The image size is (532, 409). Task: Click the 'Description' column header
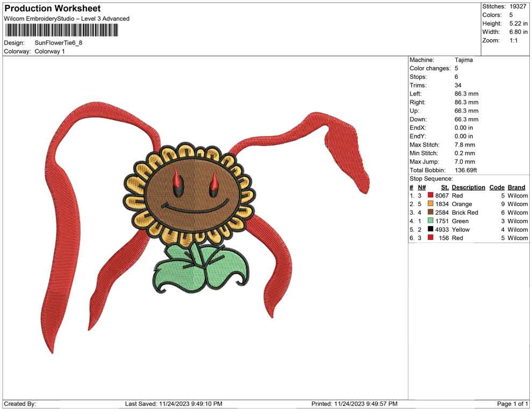[x=468, y=187]
